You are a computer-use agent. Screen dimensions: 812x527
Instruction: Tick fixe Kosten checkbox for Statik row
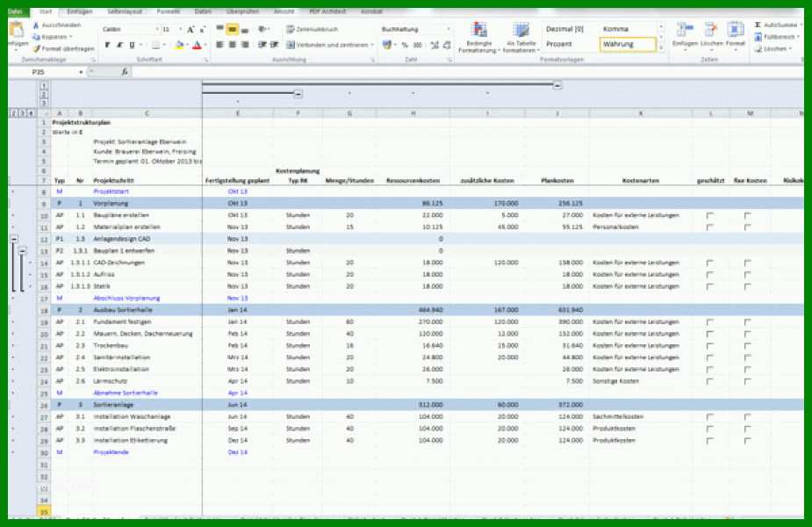[x=747, y=286]
